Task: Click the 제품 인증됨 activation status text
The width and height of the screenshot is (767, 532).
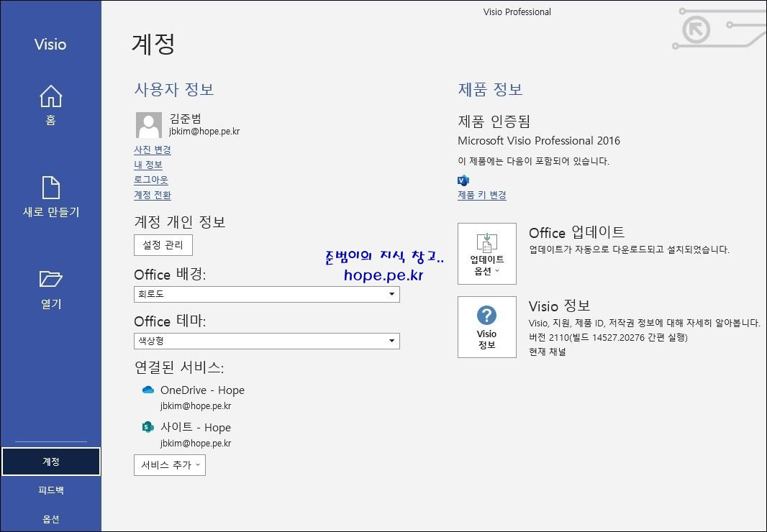Action: [494, 121]
